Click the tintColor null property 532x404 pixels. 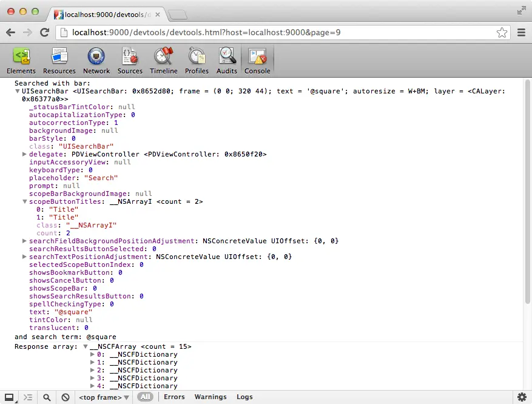coord(61,320)
